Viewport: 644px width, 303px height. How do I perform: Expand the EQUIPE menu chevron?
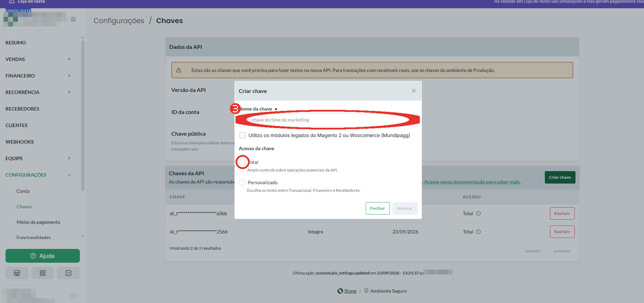point(69,158)
